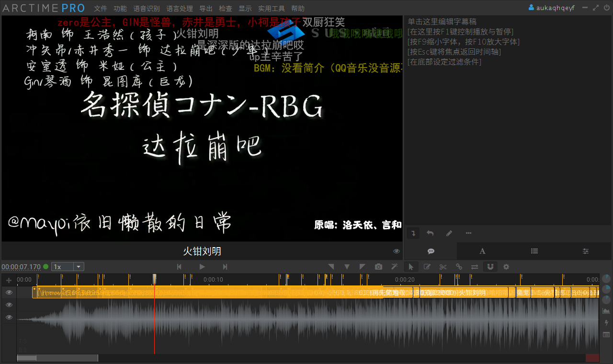Viewport: 613px width, 364px height.
Task: Open the 语音识别 menu
Action: click(x=147, y=9)
